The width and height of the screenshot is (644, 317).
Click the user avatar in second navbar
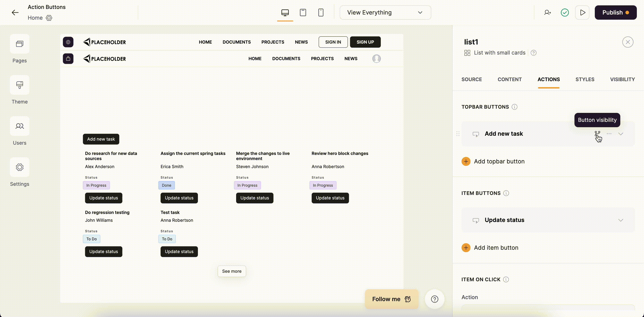377,59
